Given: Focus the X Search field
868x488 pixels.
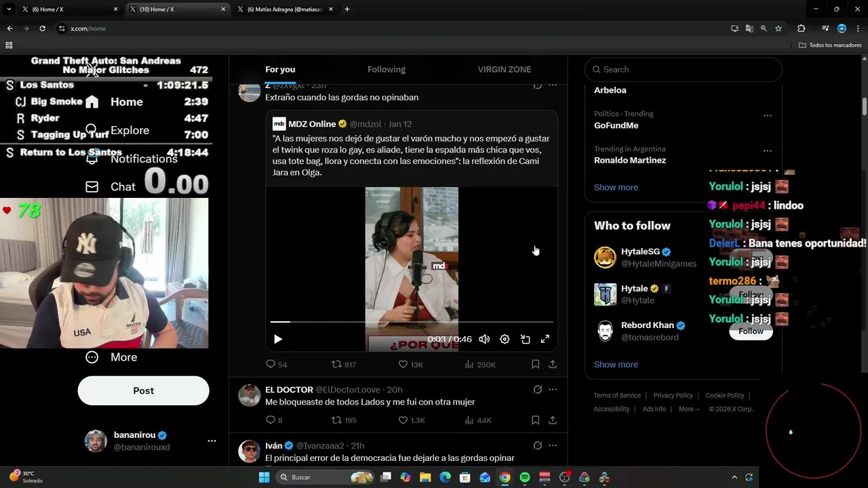Looking at the screenshot, I should [683, 69].
